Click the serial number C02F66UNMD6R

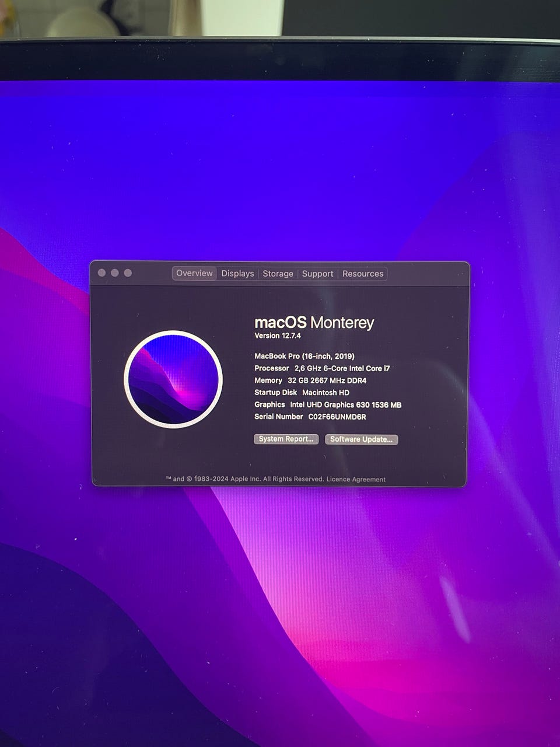click(337, 417)
